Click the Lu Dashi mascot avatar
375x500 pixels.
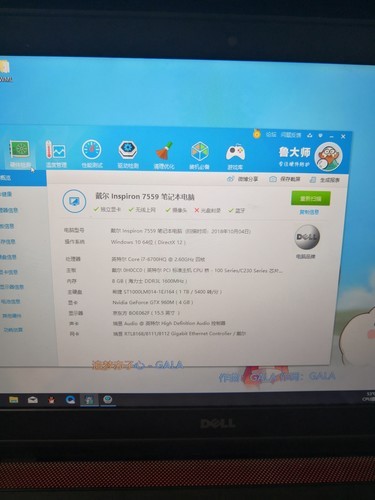329,157
